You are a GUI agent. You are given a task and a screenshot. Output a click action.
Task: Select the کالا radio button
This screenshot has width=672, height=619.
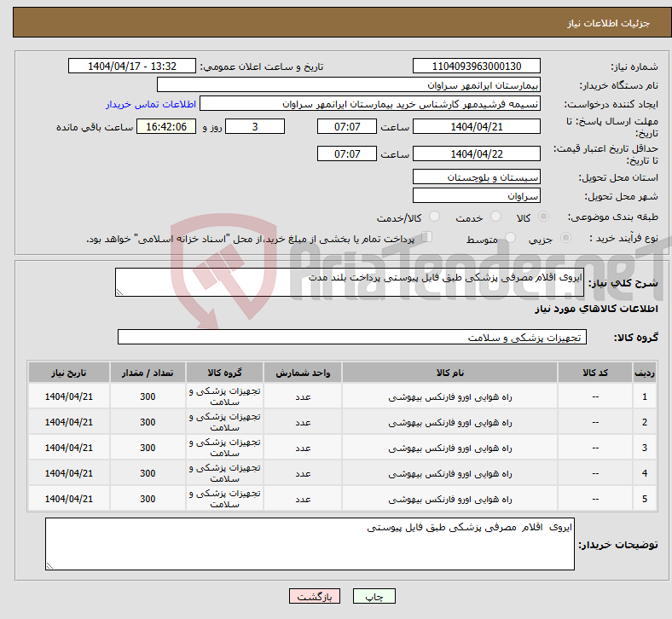click(543, 217)
